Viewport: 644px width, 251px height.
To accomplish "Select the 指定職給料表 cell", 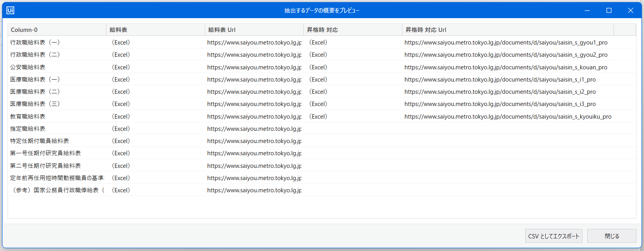I will 57,129.
